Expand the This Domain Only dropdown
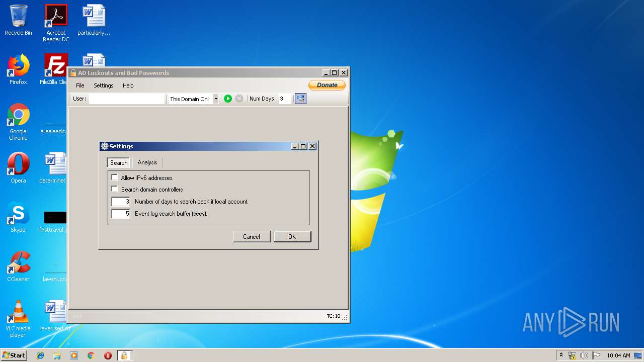This screenshot has height=362, width=644. [216, 99]
